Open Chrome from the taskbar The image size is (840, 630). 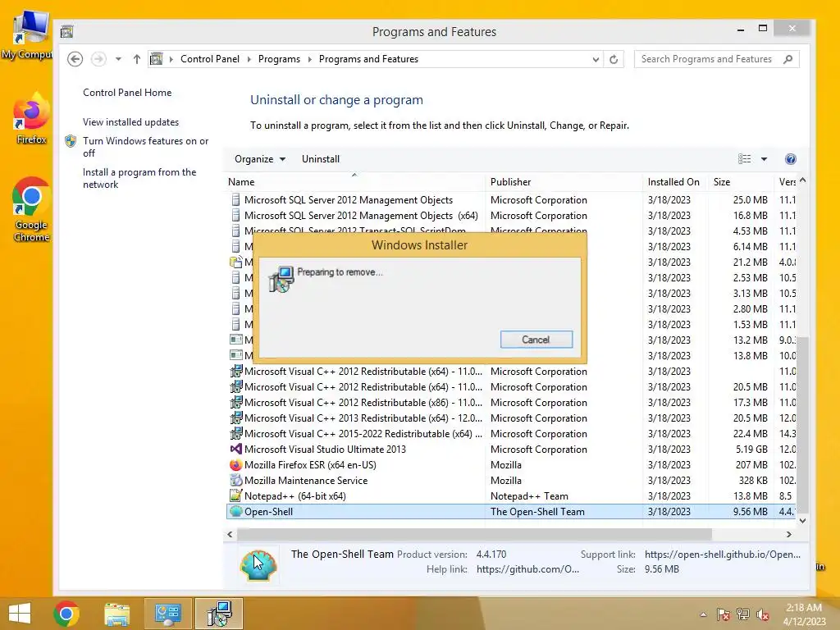(x=66, y=614)
